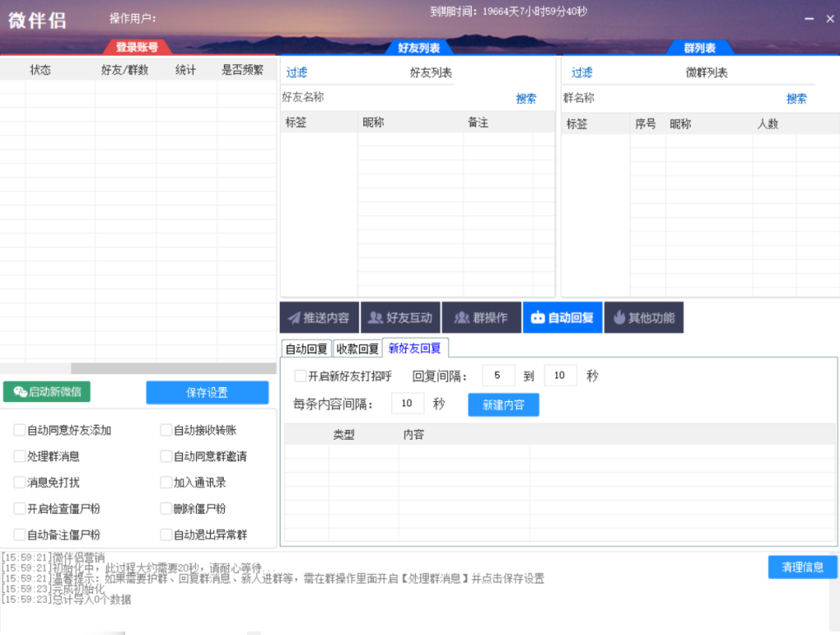Toggle 开启新好友打招呼 checkbox
Image resolution: width=840 pixels, height=635 pixels.
pyautogui.click(x=300, y=377)
